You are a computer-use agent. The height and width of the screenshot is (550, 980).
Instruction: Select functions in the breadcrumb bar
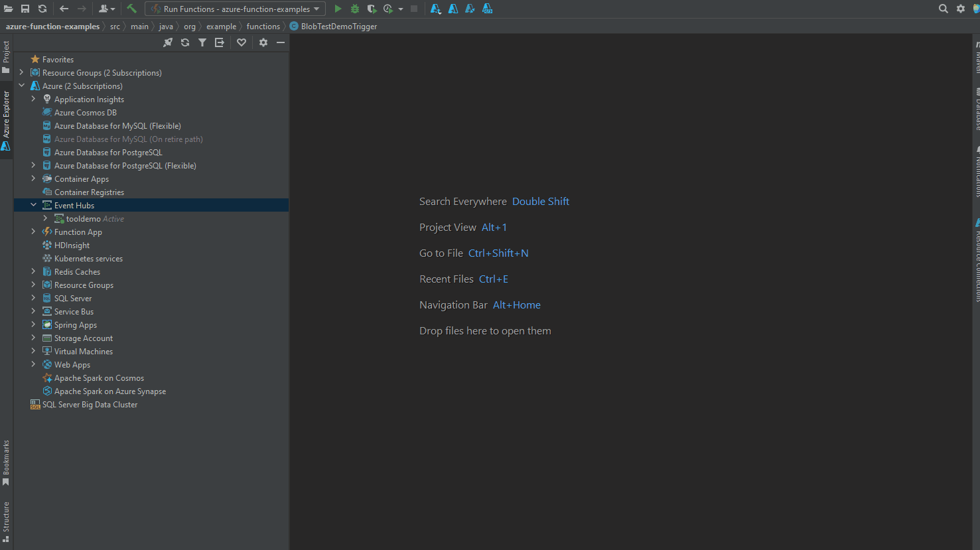263,26
